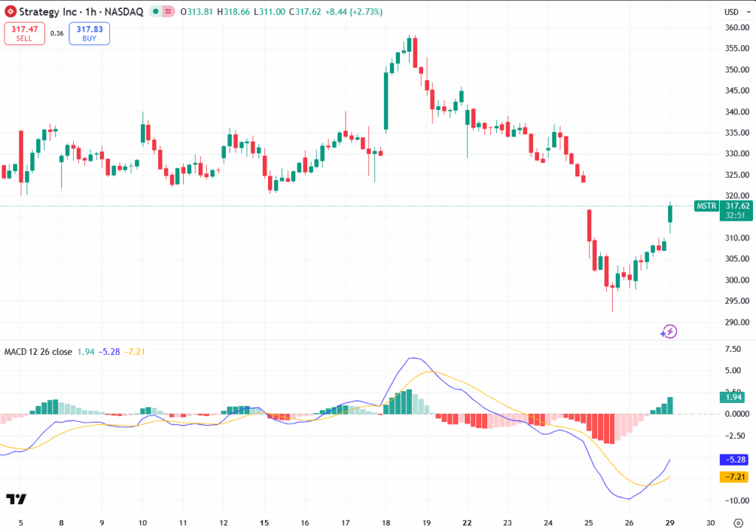The width and height of the screenshot is (756, 532).
Task: Click date label 25 on time axis
Action: click(x=588, y=523)
